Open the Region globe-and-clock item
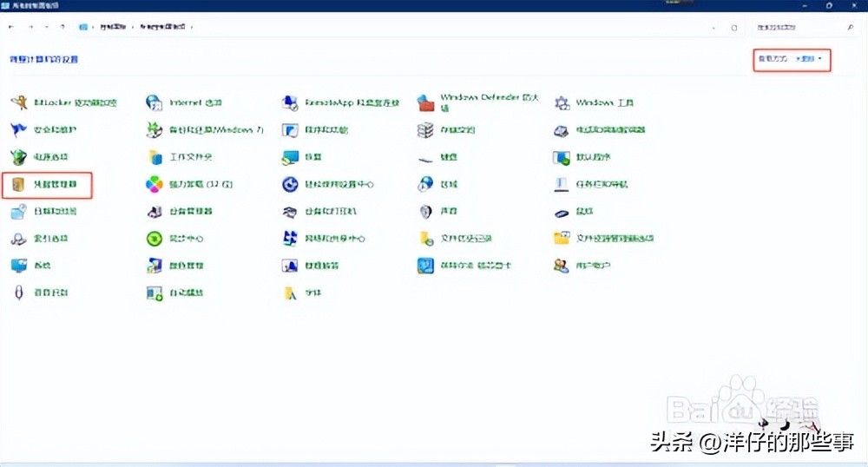The image size is (868, 467). tap(437, 184)
